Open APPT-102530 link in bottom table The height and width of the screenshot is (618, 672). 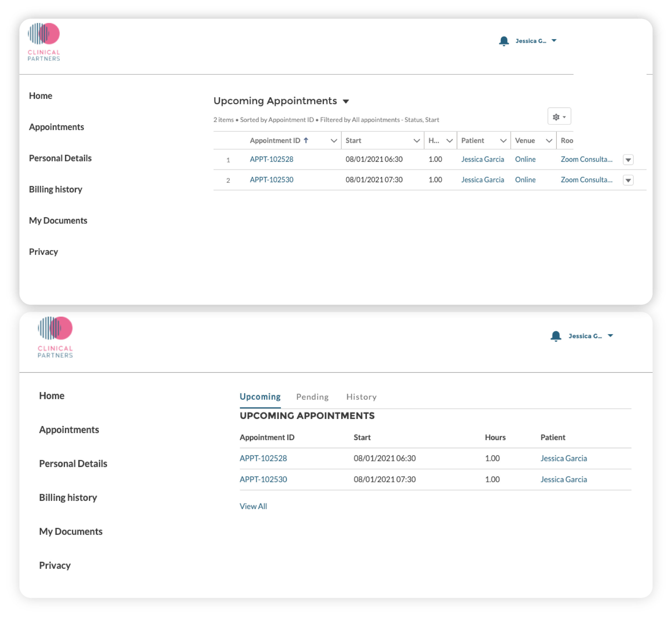[263, 480]
